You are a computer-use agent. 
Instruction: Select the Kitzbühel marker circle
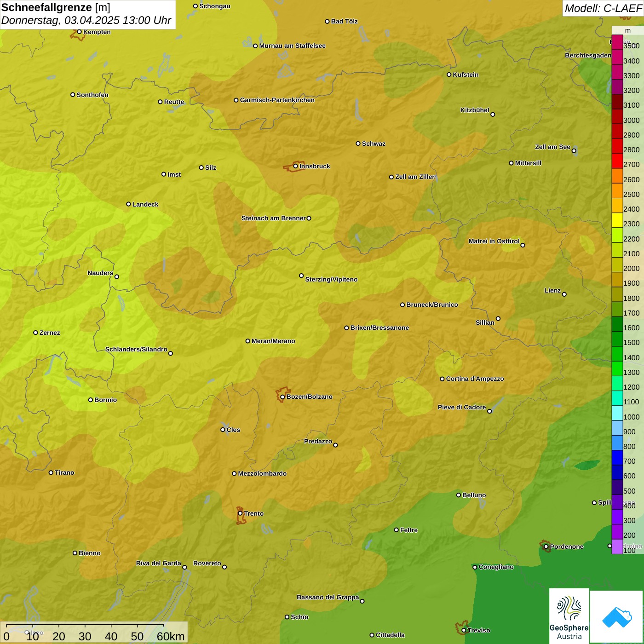click(x=493, y=115)
